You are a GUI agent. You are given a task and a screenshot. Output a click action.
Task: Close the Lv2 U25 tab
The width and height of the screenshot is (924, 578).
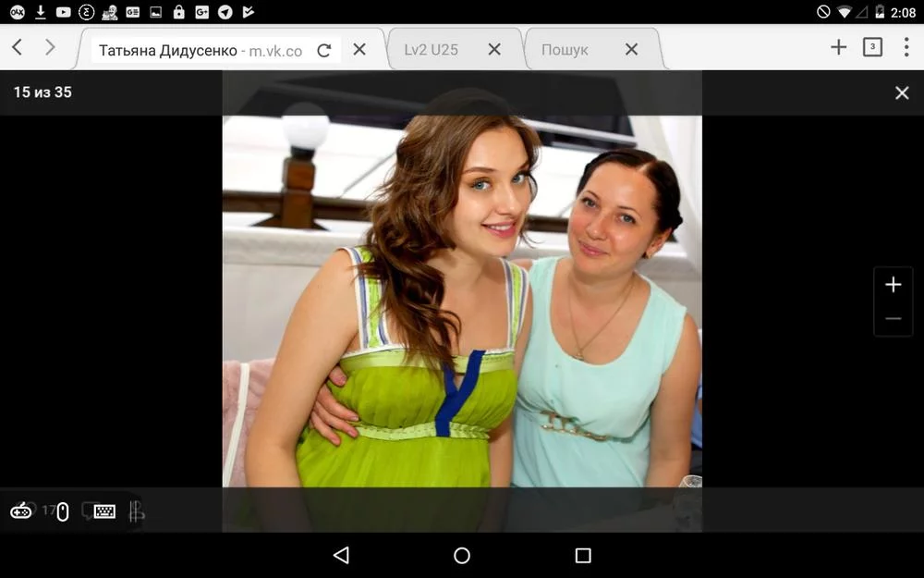tap(494, 50)
